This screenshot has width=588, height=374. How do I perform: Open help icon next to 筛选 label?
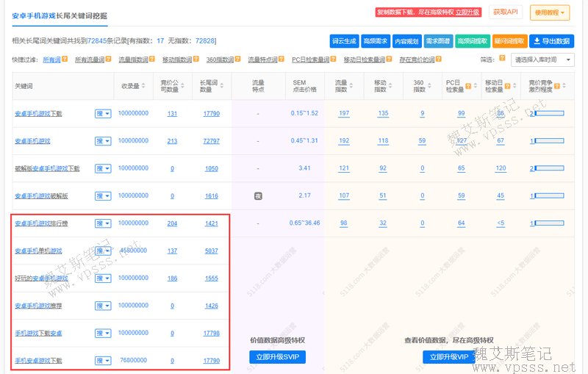(502, 58)
